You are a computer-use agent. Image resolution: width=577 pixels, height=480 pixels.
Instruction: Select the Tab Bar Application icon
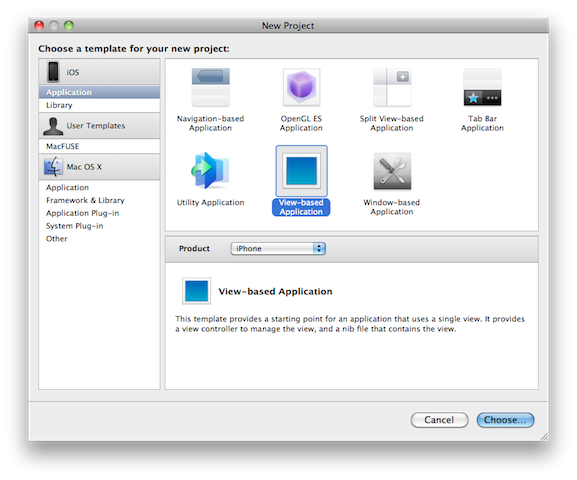click(x=482, y=87)
